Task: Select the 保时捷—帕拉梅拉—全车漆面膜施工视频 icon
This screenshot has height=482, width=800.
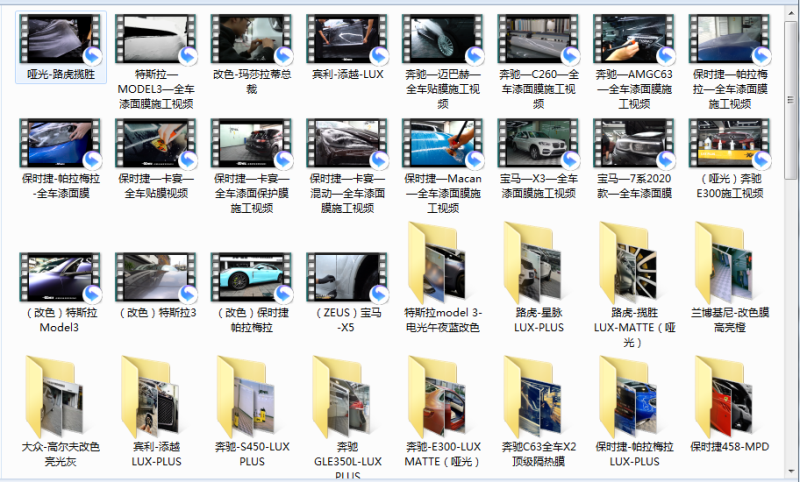Action: [730, 39]
